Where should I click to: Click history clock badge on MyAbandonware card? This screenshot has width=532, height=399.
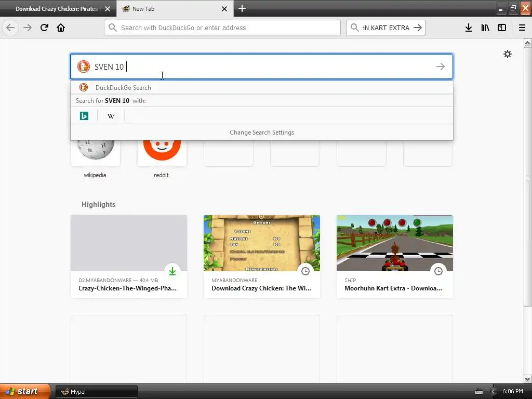(x=305, y=271)
